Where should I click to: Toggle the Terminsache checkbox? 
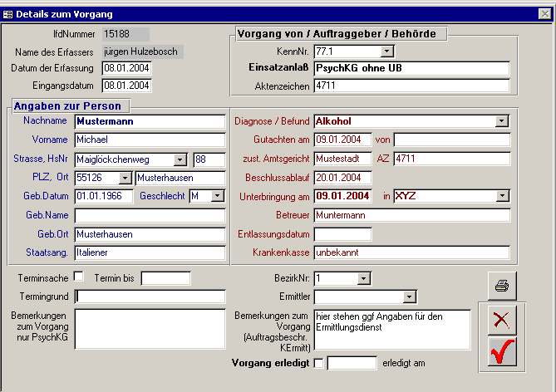coord(79,277)
